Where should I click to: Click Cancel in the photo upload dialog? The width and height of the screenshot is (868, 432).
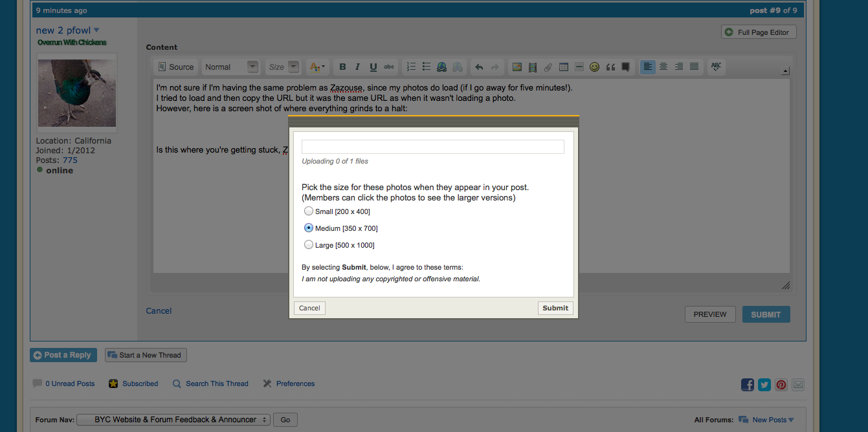[309, 308]
